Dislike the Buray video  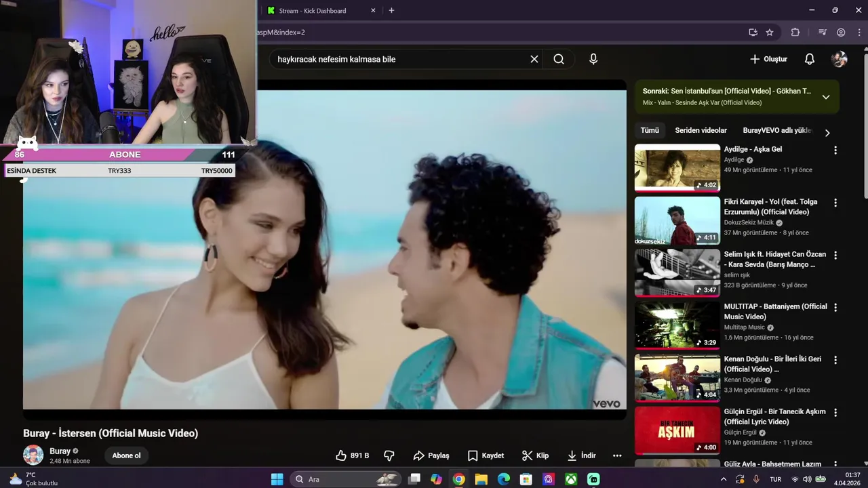(x=389, y=455)
